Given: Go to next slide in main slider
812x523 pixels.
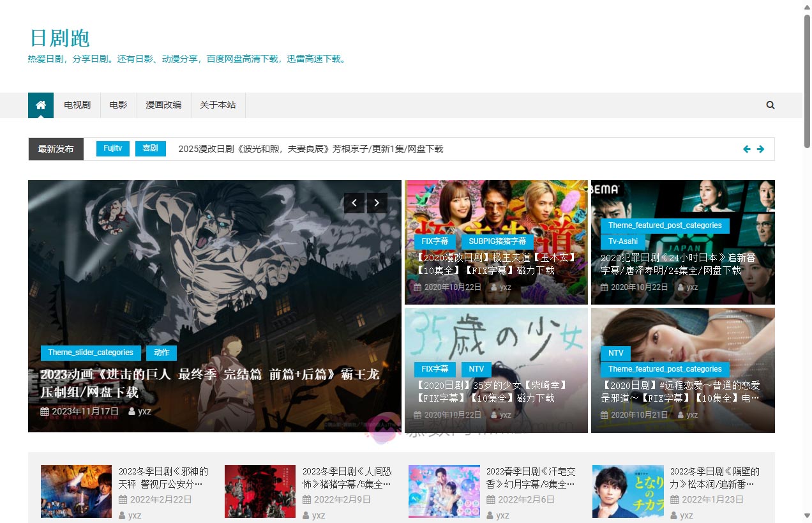Looking at the screenshot, I should 377,203.
